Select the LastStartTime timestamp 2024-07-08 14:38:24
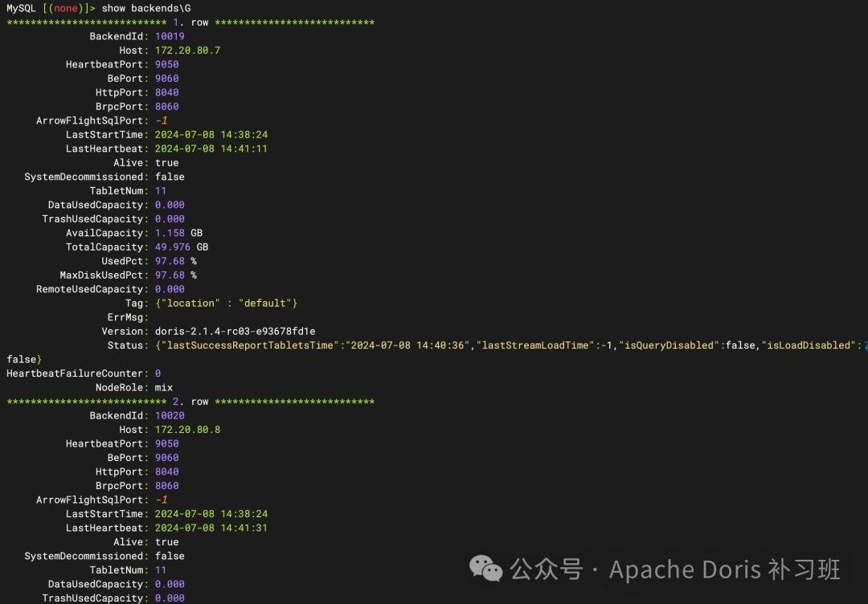 click(212, 134)
